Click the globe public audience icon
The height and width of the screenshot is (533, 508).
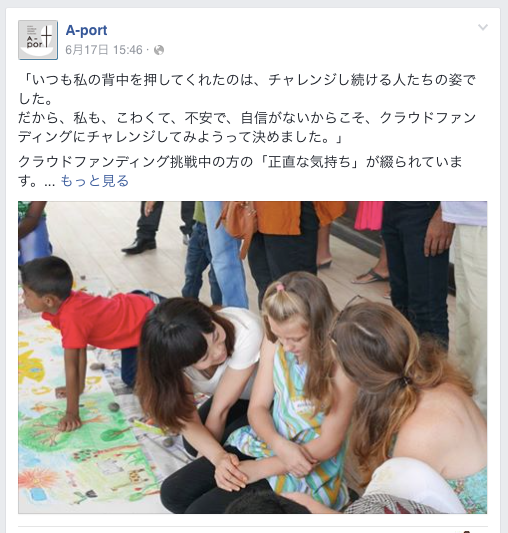pos(159,50)
